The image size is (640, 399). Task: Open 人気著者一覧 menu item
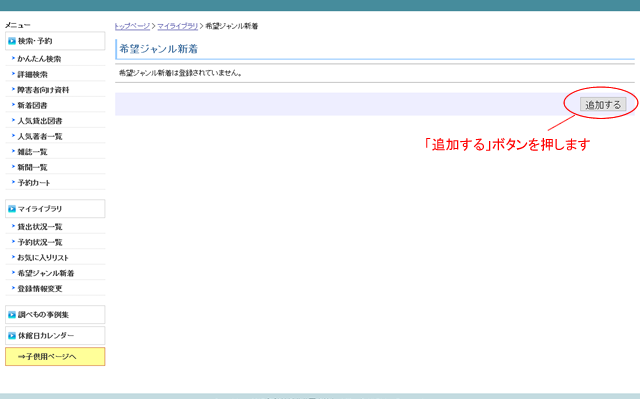click(x=40, y=136)
